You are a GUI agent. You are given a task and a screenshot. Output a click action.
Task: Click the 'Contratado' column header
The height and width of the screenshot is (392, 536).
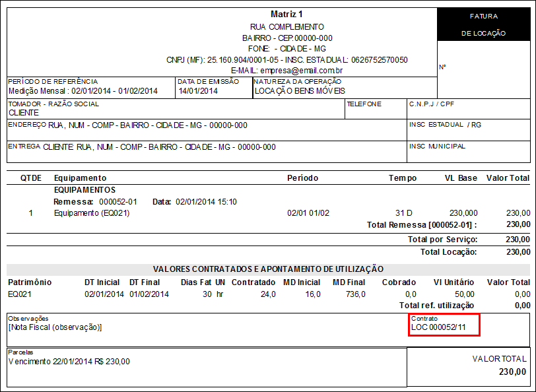pos(253,282)
